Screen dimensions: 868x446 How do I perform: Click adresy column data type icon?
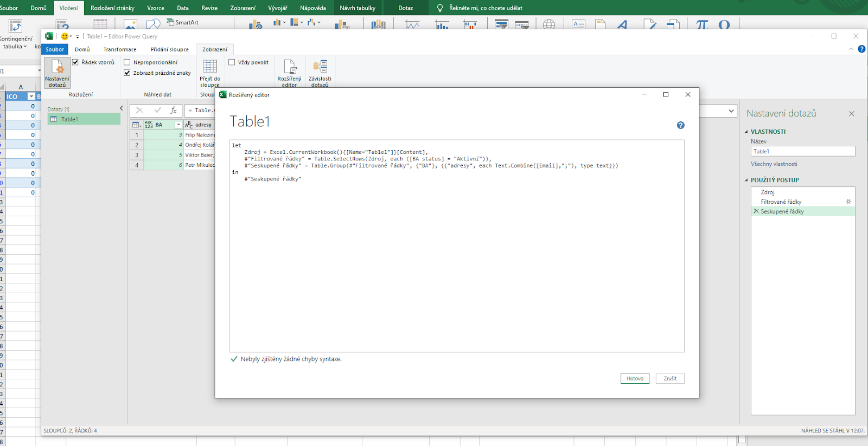189,125
